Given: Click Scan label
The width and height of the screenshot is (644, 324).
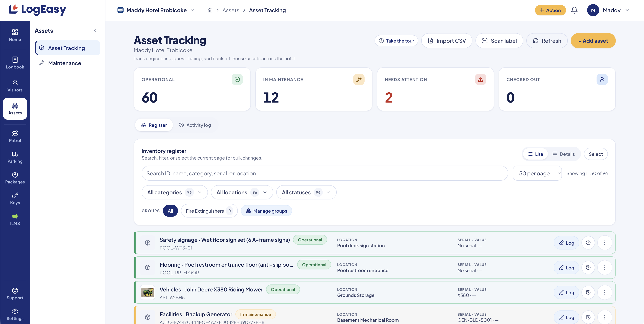Looking at the screenshot, I should [499, 41].
